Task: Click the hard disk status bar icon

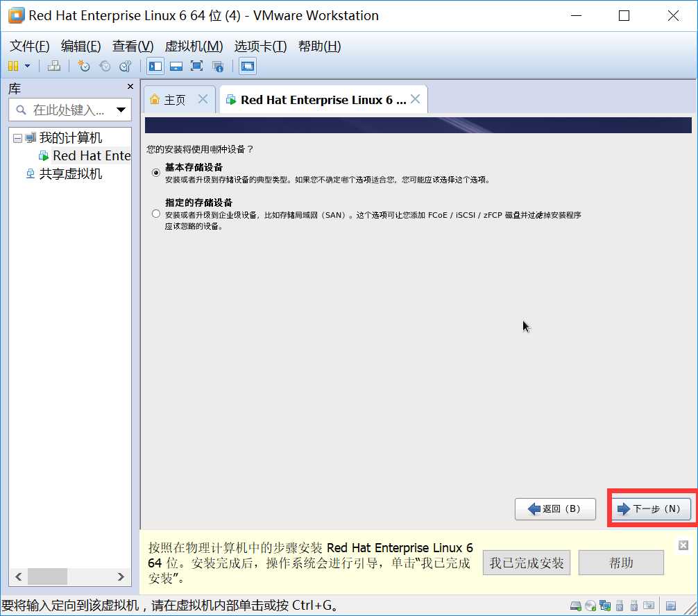Action: [576, 606]
